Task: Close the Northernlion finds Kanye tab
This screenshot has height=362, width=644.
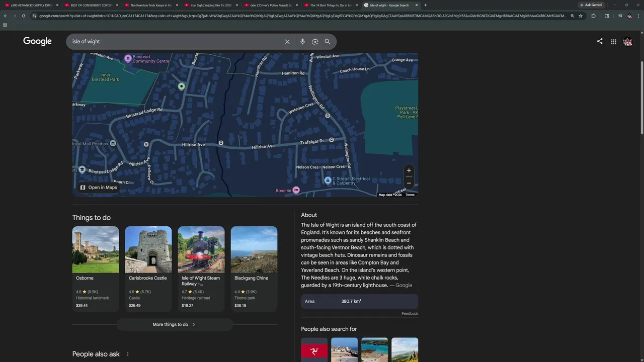Action: click(x=177, y=5)
